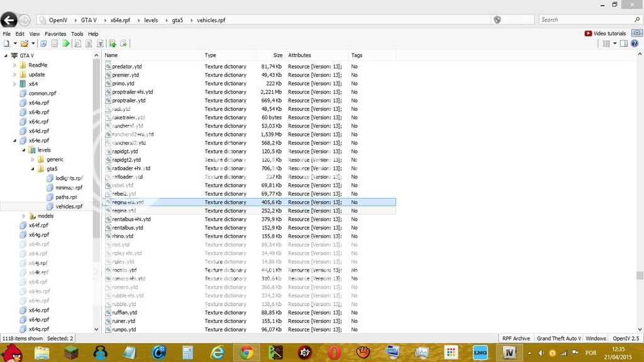Click the green play arrow toolbar icon
Viewport: 644px width, 362px height.
pos(65,43)
